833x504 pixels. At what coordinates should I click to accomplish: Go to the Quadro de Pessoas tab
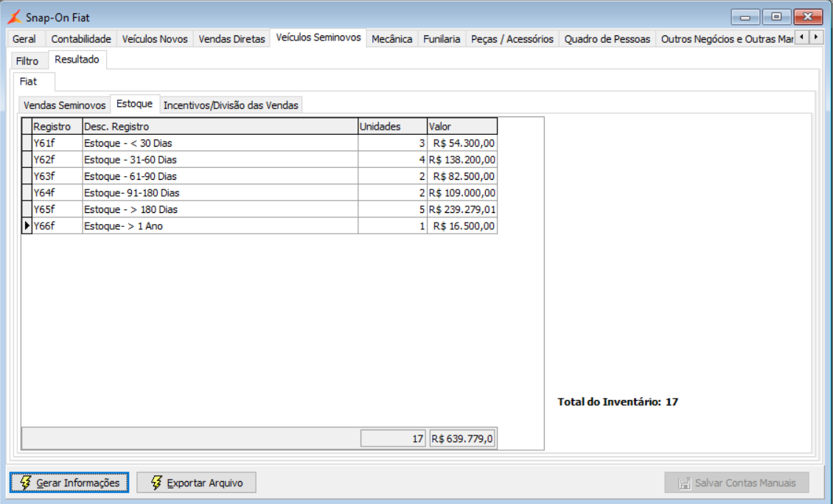tap(607, 39)
